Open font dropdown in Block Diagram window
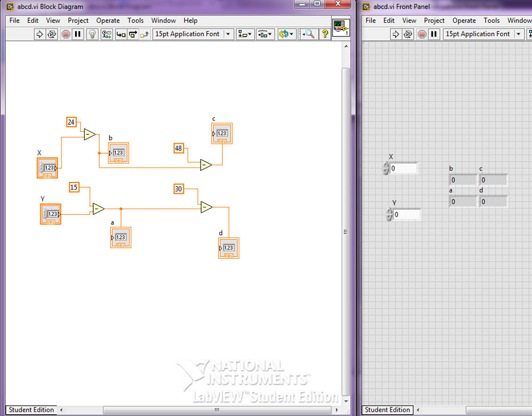 tap(193, 34)
